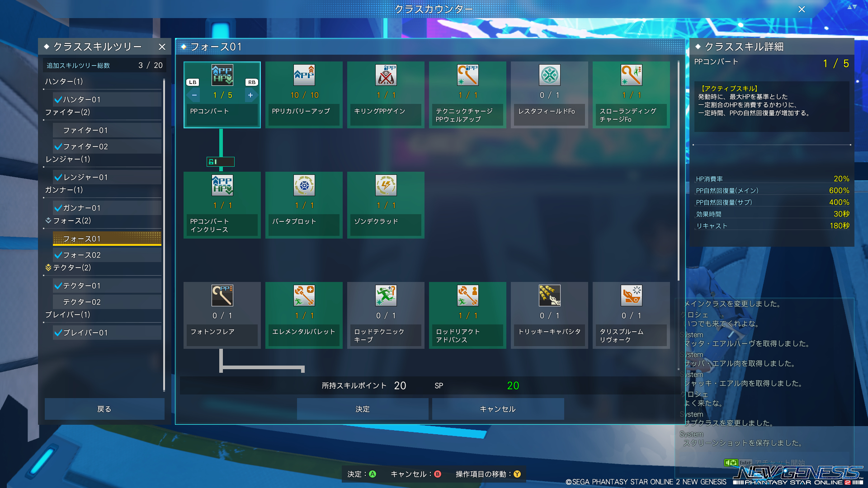Click the キャンセル button
The width and height of the screenshot is (868, 488).
[x=498, y=409]
